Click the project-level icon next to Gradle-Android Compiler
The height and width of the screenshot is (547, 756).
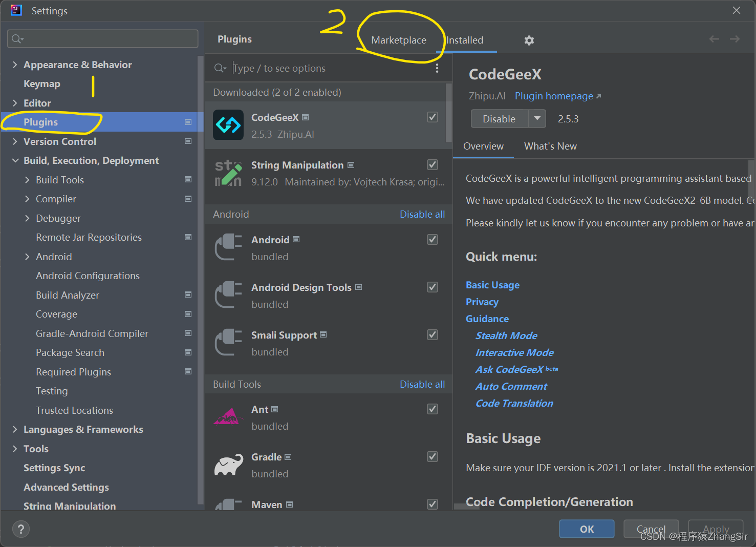point(188,333)
